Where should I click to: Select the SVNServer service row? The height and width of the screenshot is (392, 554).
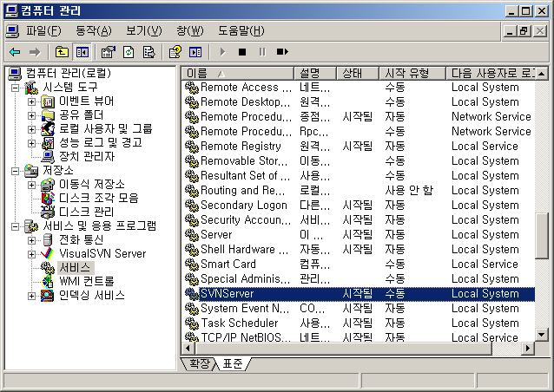(x=359, y=294)
